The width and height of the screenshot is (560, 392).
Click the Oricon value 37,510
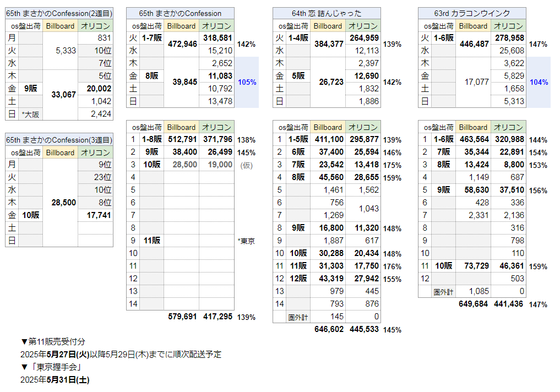click(512, 190)
